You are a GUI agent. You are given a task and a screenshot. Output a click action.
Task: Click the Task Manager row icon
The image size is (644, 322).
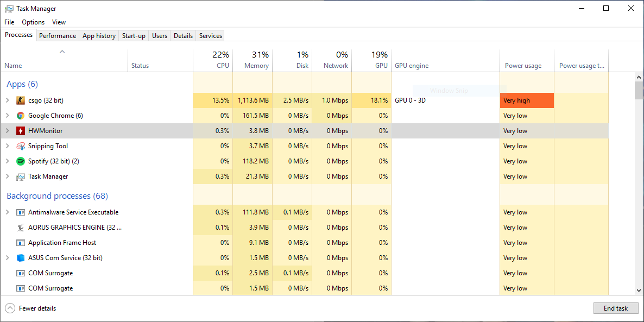(21, 176)
